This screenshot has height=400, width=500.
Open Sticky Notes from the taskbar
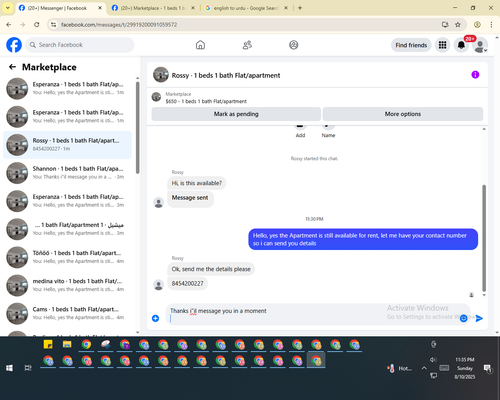tap(48, 344)
